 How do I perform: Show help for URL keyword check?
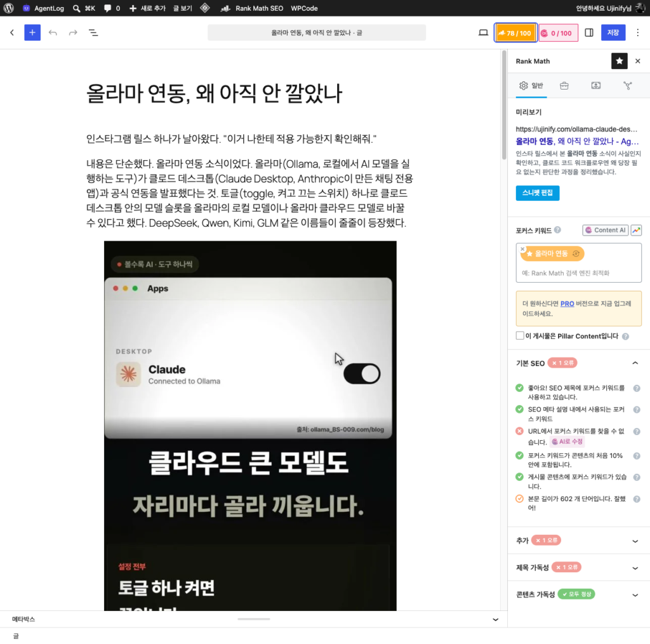636,432
